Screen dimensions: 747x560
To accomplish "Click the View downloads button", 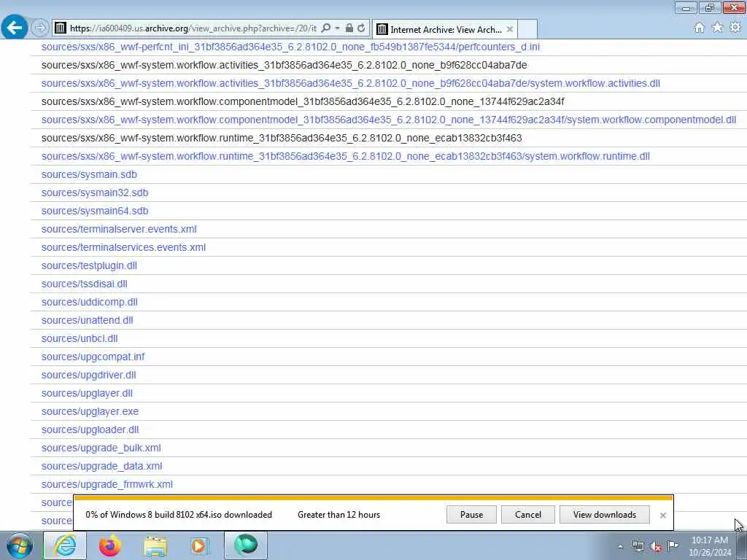I will 605,515.
